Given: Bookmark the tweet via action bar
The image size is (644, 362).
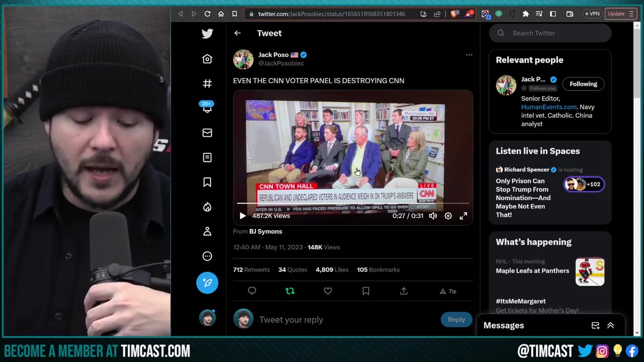Looking at the screenshot, I should (366, 291).
